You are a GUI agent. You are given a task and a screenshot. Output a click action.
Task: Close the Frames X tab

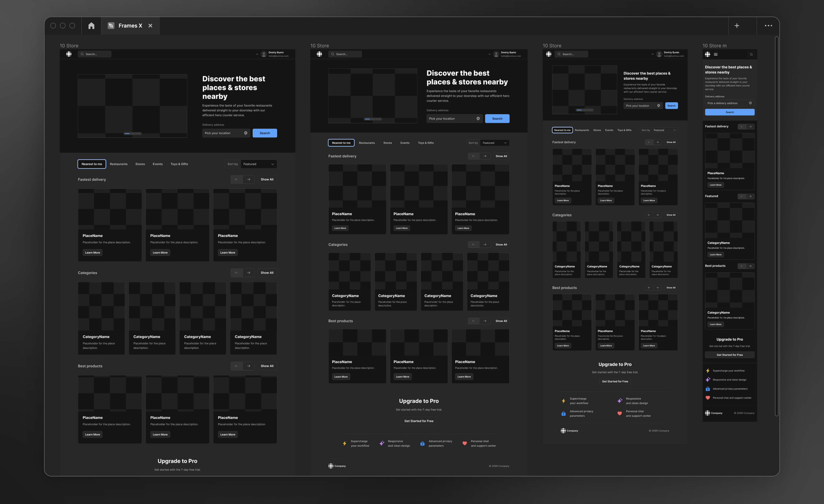coord(150,26)
